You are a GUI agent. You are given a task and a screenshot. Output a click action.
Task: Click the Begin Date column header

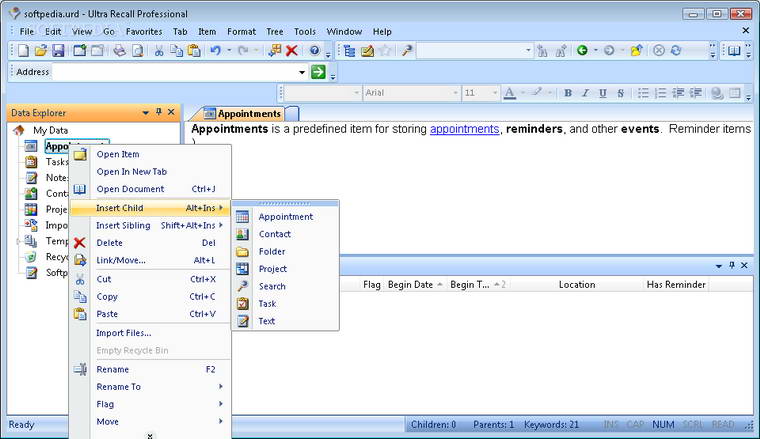(415, 285)
